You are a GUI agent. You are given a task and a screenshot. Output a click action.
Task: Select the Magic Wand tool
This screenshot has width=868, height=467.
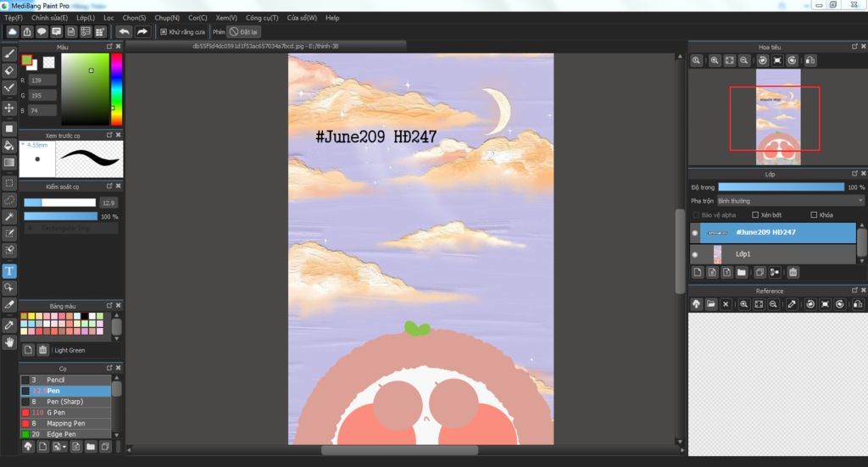click(8, 216)
